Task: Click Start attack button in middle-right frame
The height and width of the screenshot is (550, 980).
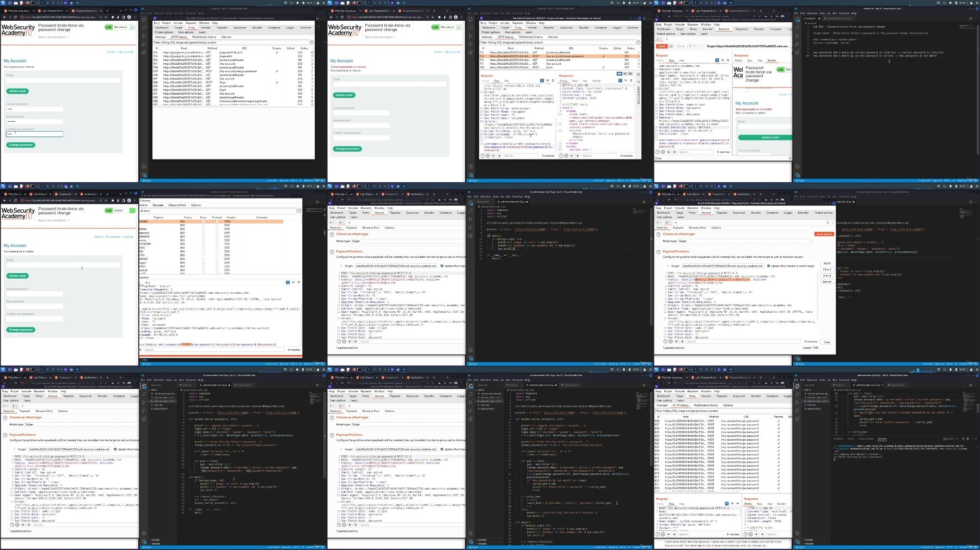Action: click(824, 234)
